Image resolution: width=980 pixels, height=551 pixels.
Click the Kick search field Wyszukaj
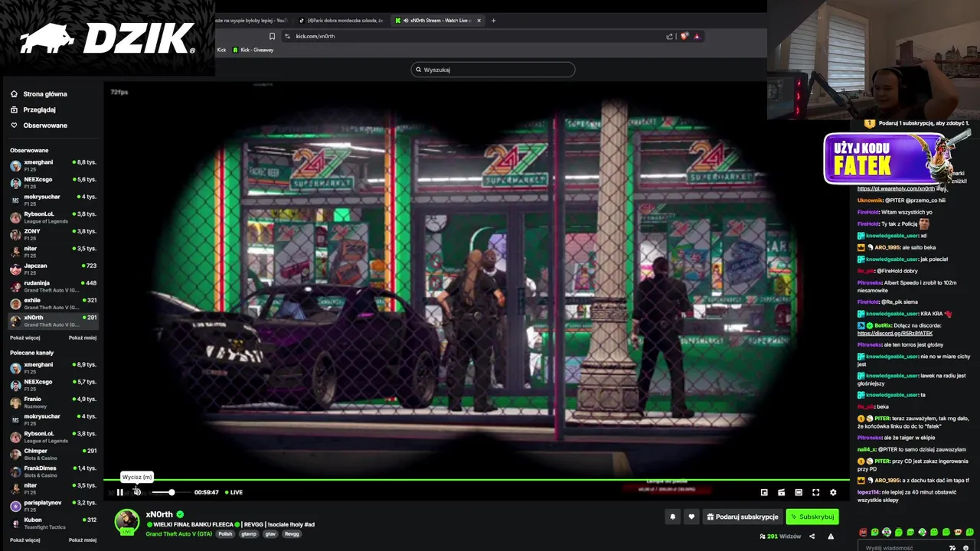pyautogui.click(x=493, y=70)
